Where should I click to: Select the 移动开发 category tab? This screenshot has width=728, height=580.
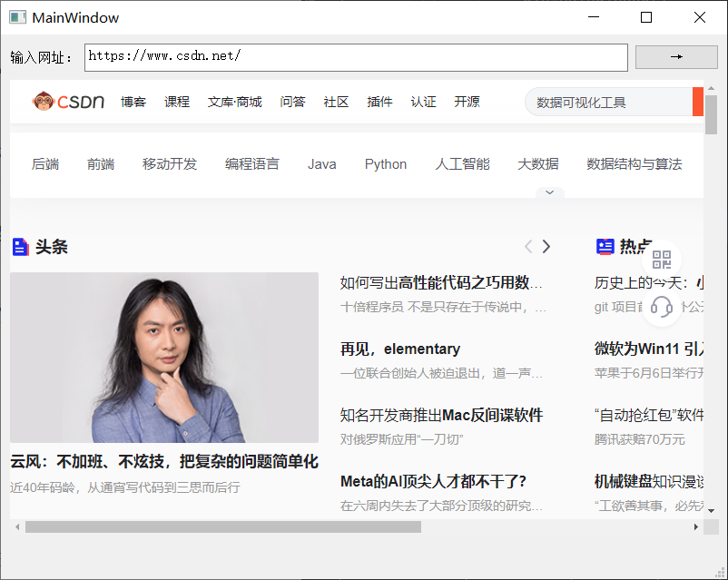coord(170,164)
